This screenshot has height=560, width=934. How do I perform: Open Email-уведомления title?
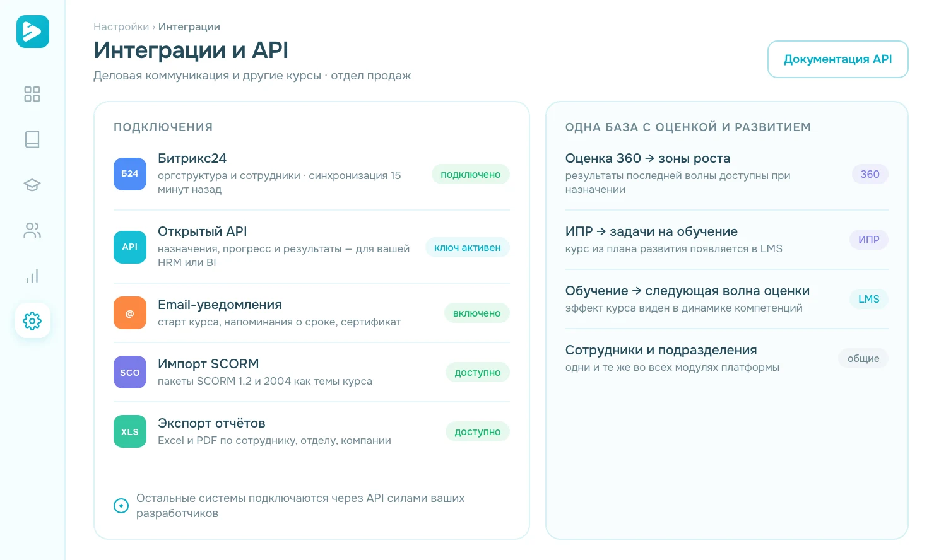(220, 305)
